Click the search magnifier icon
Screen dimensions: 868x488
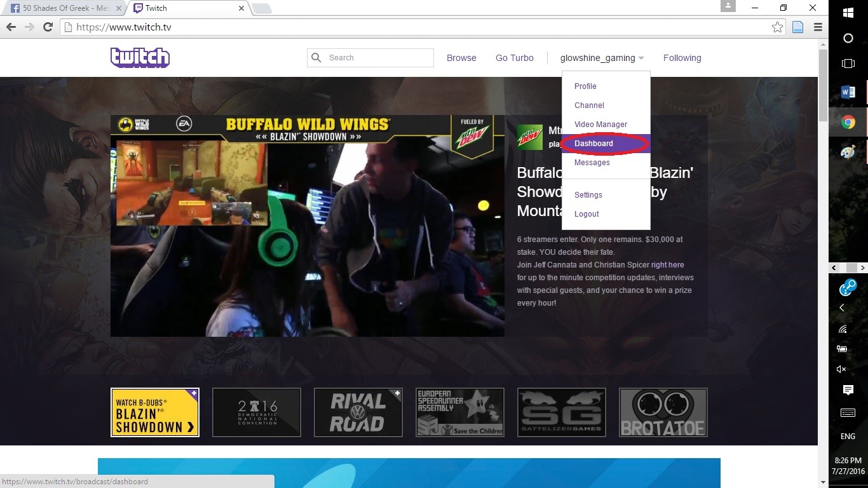coord(316,58)
